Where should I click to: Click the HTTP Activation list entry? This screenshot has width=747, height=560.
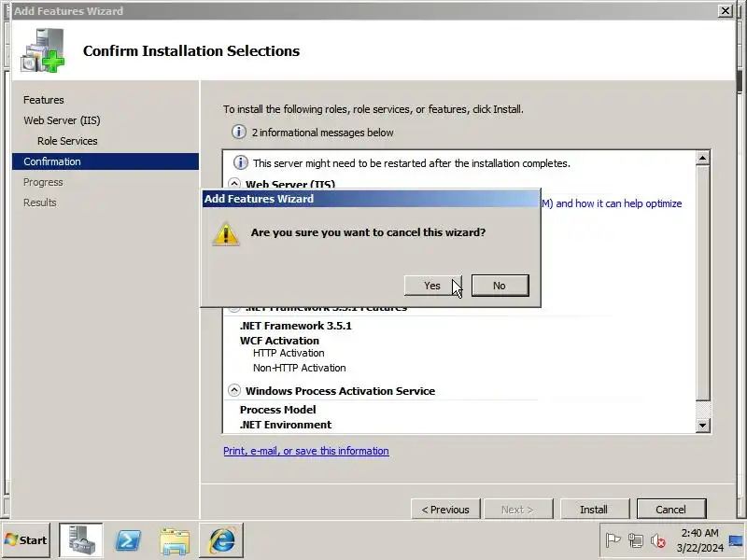point(289,353)
